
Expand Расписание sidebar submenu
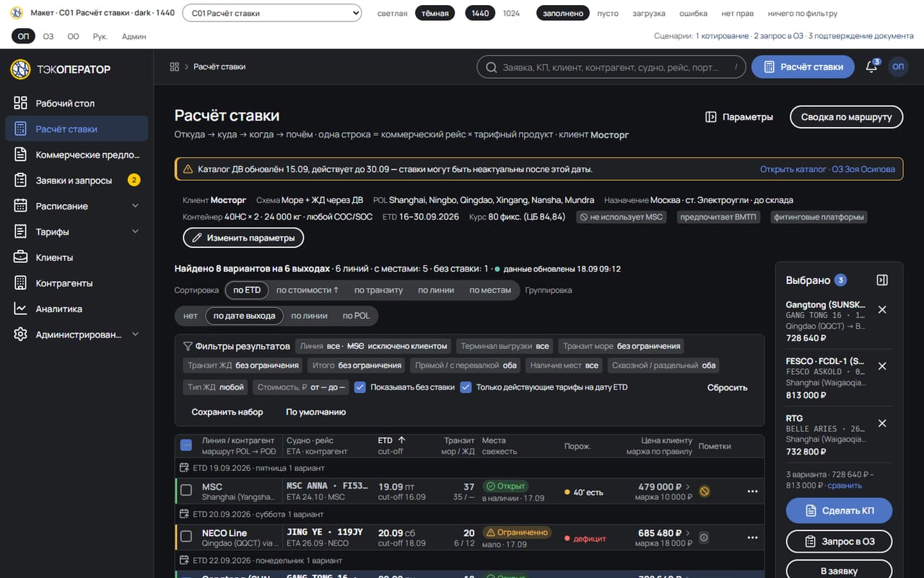click(77, 206)
